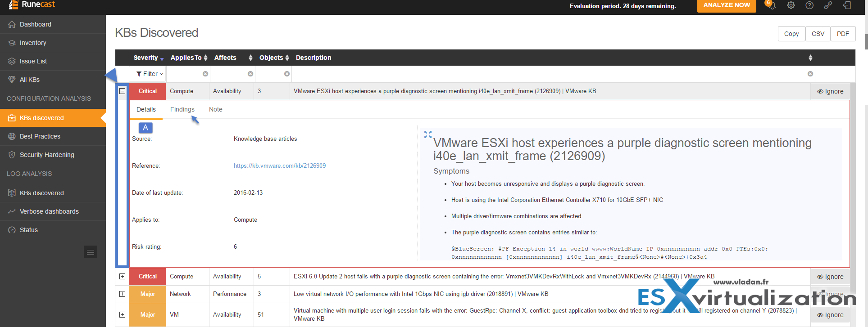Click the Dashboard home icon
Image resolution: width=868 pixels, height=327 pixels.
coord(12,24)
